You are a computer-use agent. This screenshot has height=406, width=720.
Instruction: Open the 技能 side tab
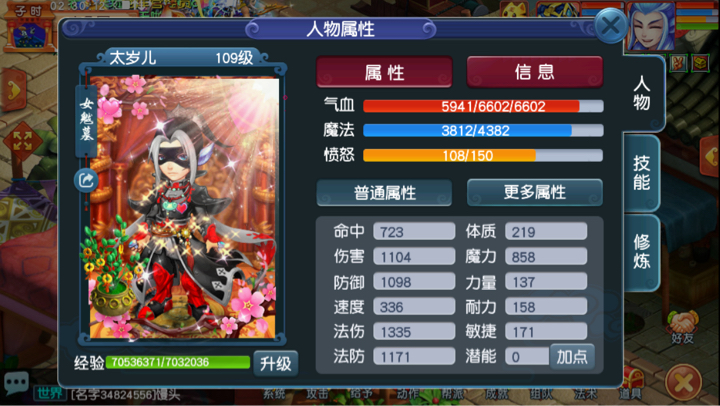641,173
